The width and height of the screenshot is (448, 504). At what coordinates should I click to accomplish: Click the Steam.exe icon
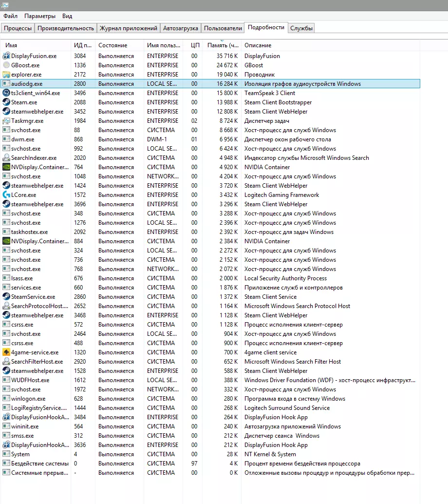click(x=6, y=102)
